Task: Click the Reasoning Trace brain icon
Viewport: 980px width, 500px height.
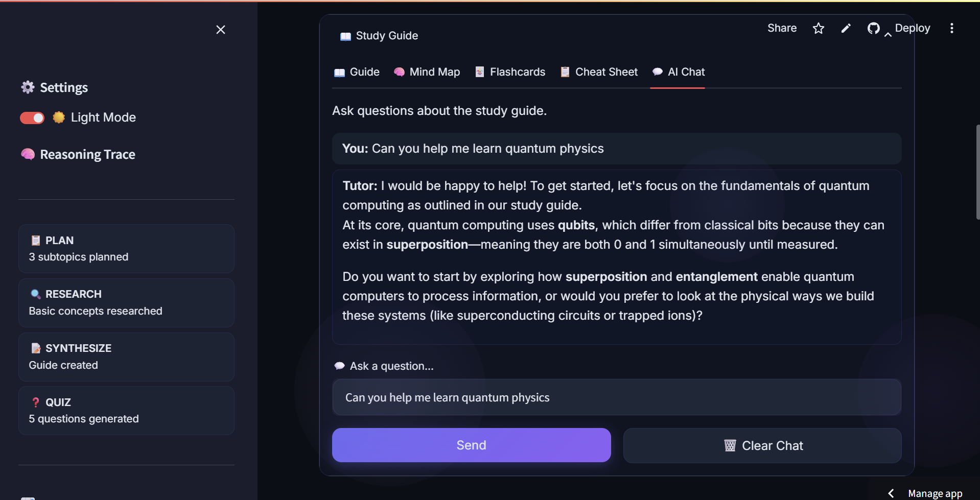Action: click(28, 154)
